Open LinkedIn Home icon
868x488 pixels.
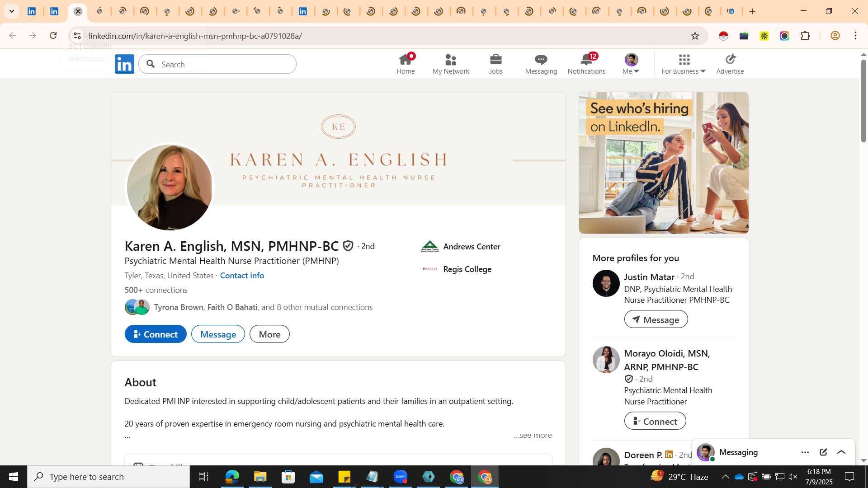(406, 64)
